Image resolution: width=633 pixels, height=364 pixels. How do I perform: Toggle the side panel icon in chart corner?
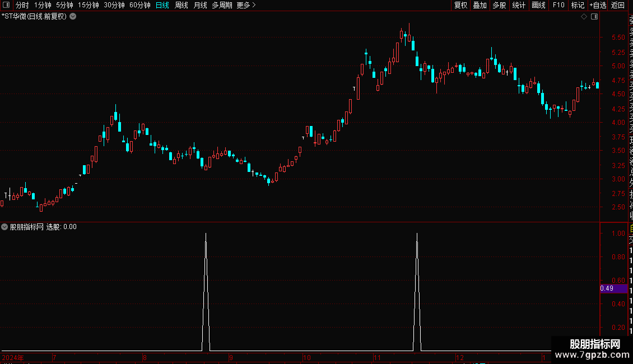594,17
